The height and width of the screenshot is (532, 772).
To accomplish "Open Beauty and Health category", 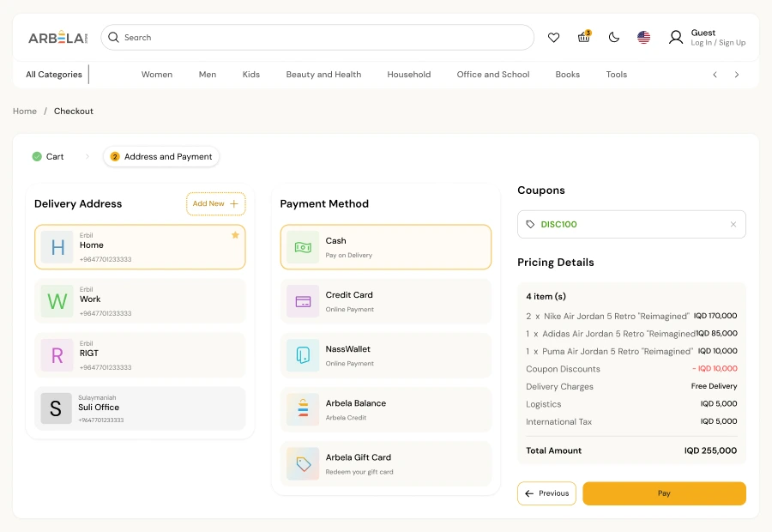I will 323,75.
